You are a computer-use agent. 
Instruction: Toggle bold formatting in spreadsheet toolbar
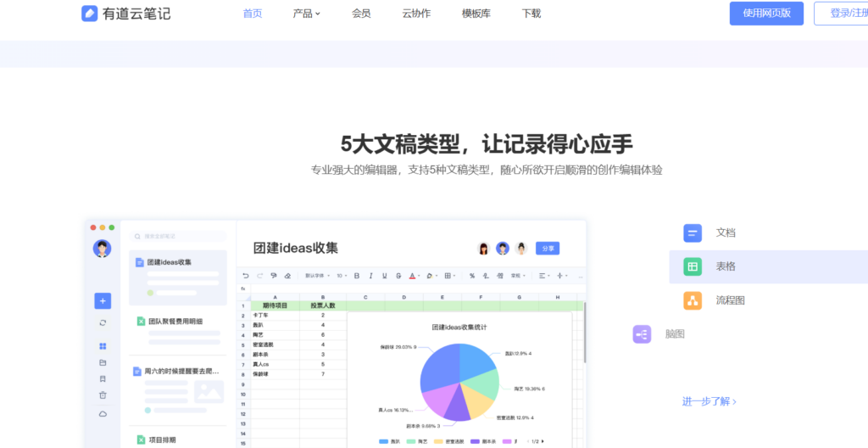(x=357, y=276)
